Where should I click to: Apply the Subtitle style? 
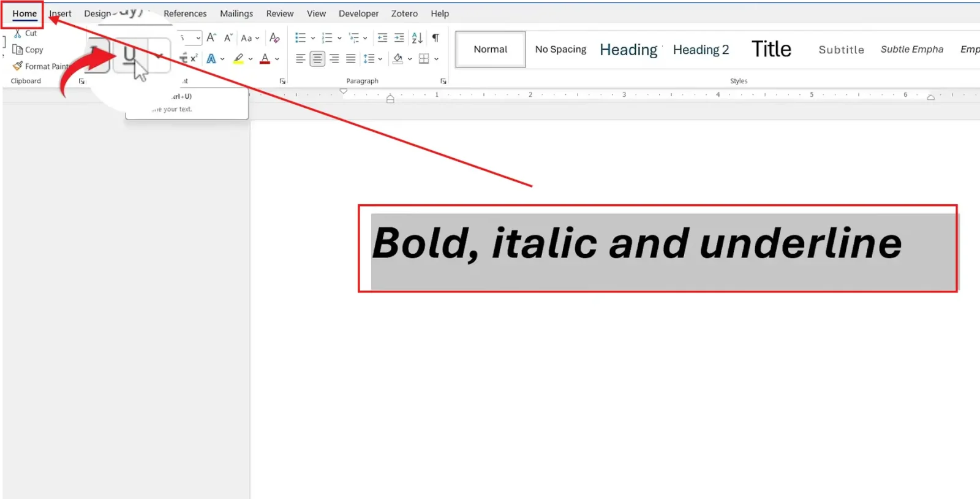[x=841, y=50]
